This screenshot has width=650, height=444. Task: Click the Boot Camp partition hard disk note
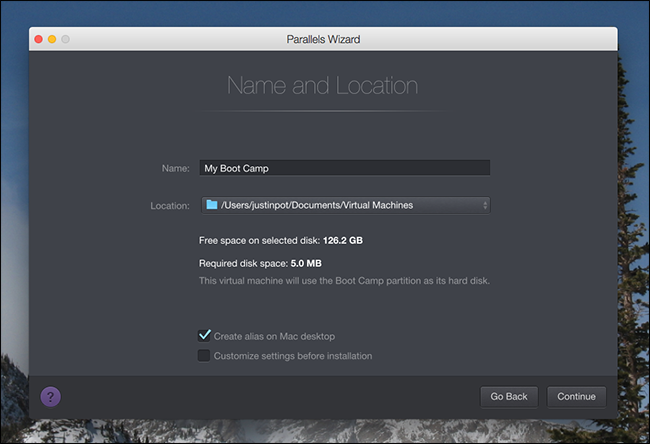(344, 281)
